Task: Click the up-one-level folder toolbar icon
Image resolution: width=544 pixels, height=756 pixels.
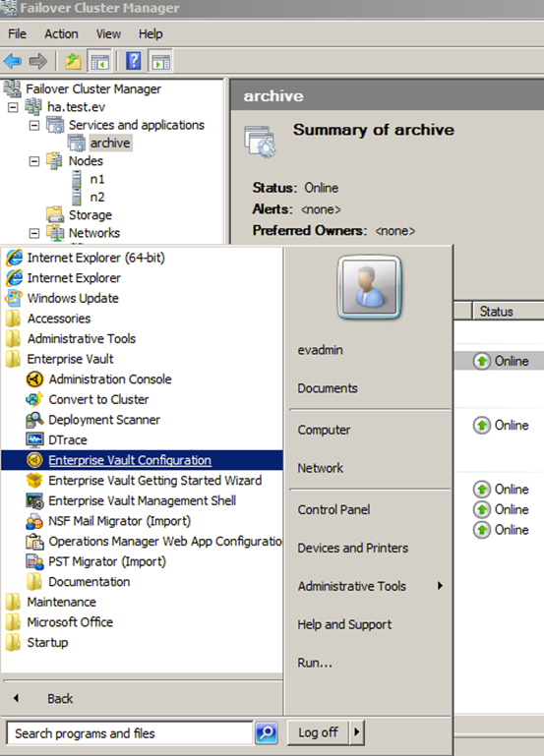Action: [x=73, y=61]
